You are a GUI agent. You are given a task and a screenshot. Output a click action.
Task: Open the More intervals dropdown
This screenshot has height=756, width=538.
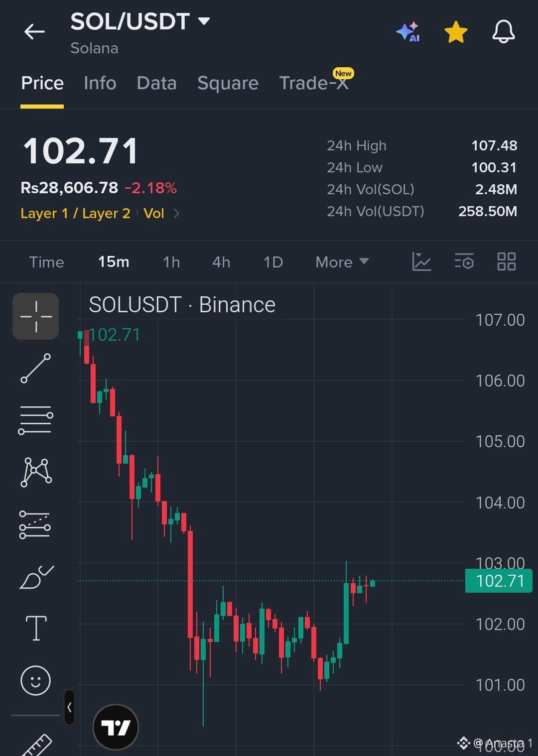click(342, 262)
